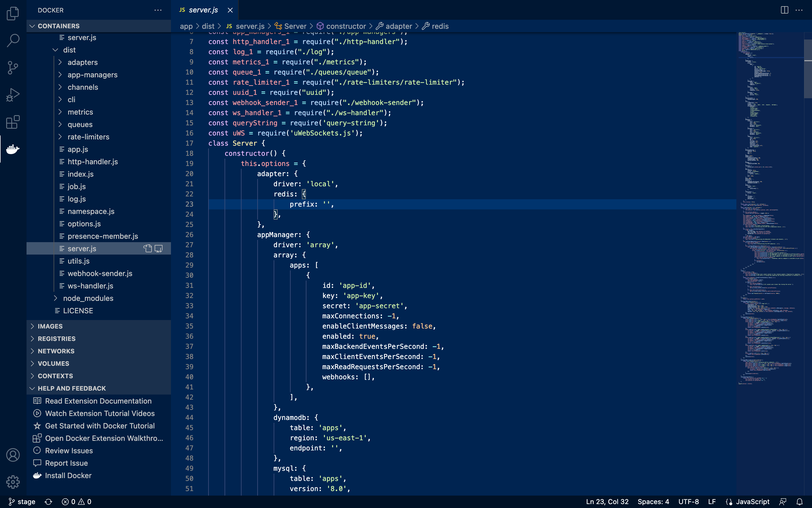This screenshot has width=812, height=508.
Task: Open the Extensions view
Action: [x=13, y=122]
